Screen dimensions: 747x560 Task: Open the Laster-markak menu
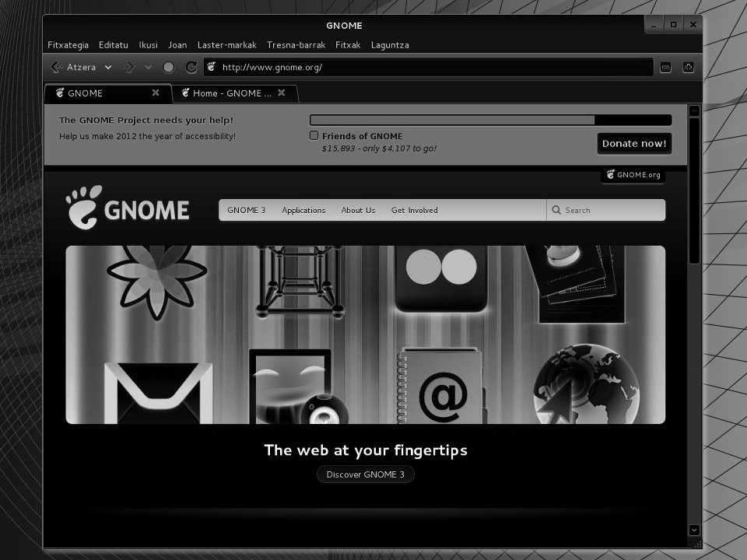tap(226, 45)
